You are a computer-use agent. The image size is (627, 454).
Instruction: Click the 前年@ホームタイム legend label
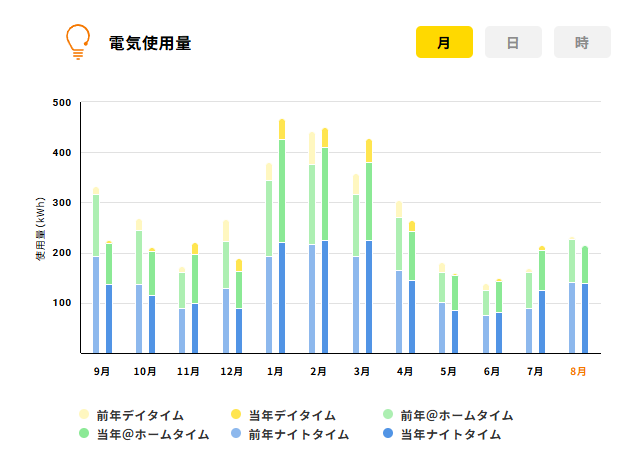point(457,416)
